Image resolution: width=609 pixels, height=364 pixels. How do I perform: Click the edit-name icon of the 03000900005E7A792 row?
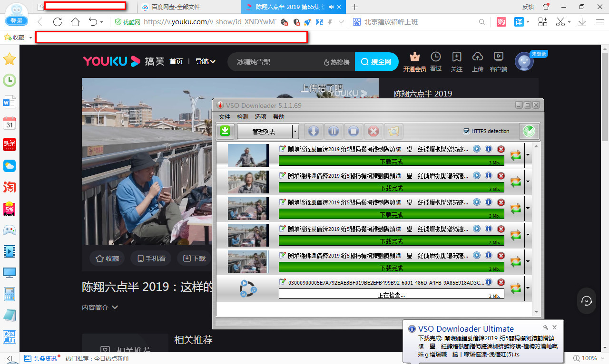tap(283, 282)
